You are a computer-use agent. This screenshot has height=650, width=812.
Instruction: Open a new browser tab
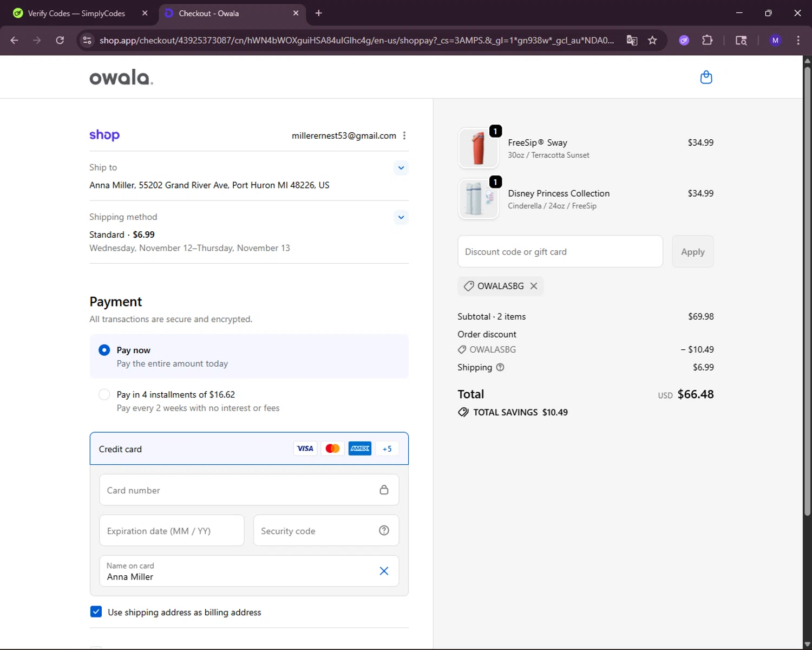tap(319, 14)
